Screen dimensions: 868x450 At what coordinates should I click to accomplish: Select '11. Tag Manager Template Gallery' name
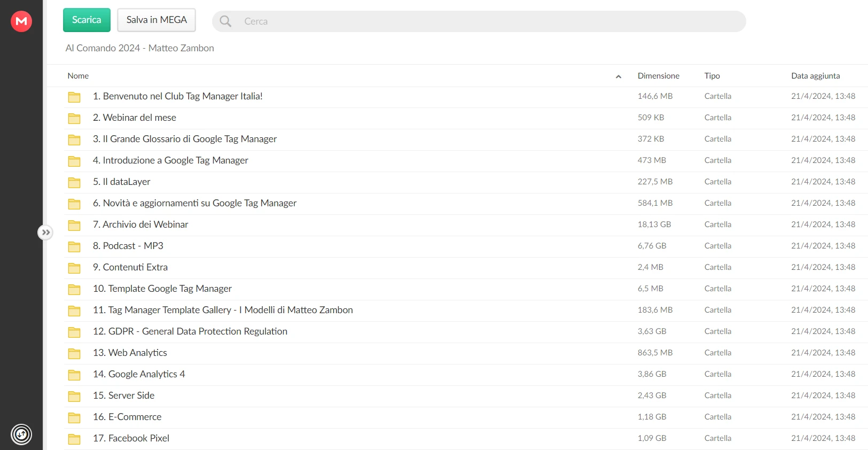[x=223, y=310]
